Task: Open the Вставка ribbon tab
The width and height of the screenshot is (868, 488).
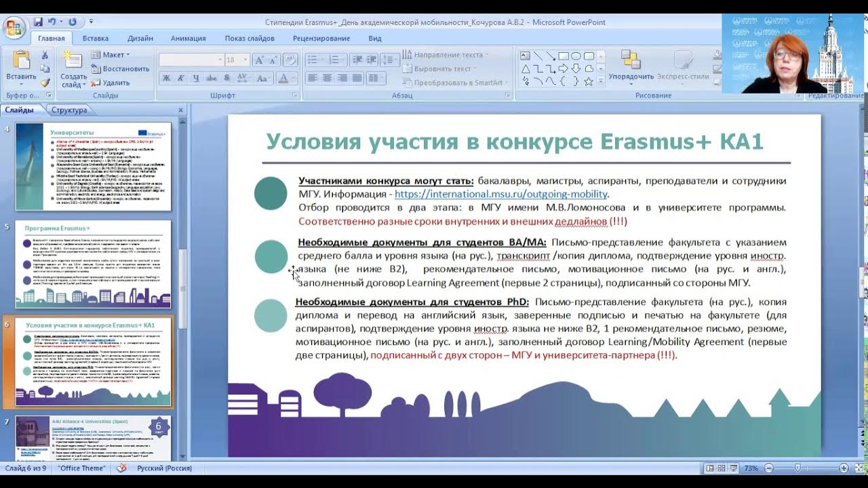Action: [96, 39]
